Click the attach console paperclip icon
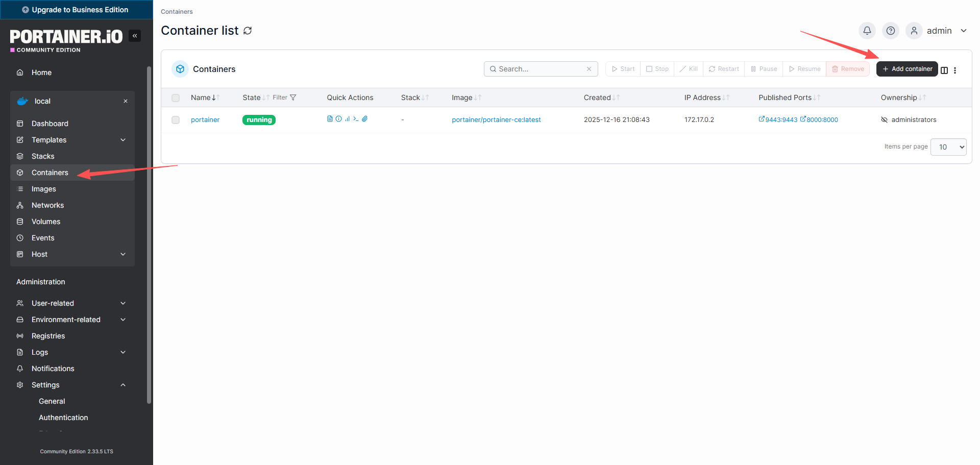This screenshot has height=465, width=980. point(364,119)
